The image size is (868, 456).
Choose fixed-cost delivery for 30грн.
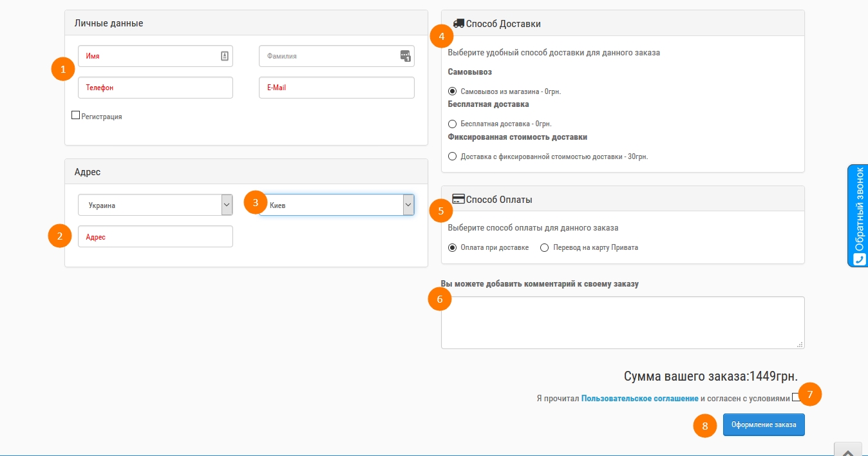point(452,157)
